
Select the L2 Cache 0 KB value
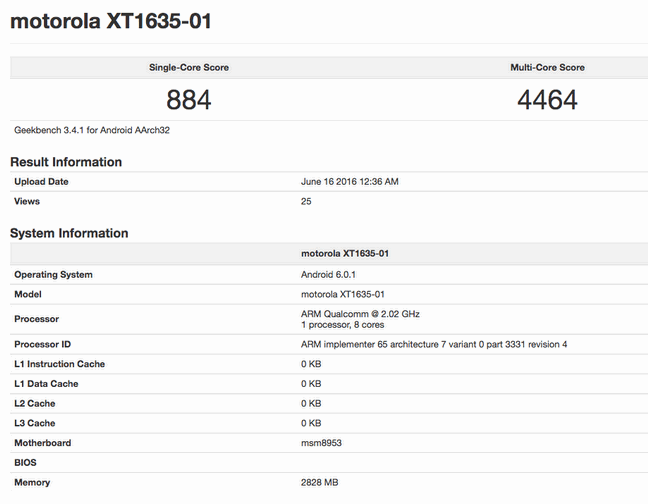tap(311, 404)
